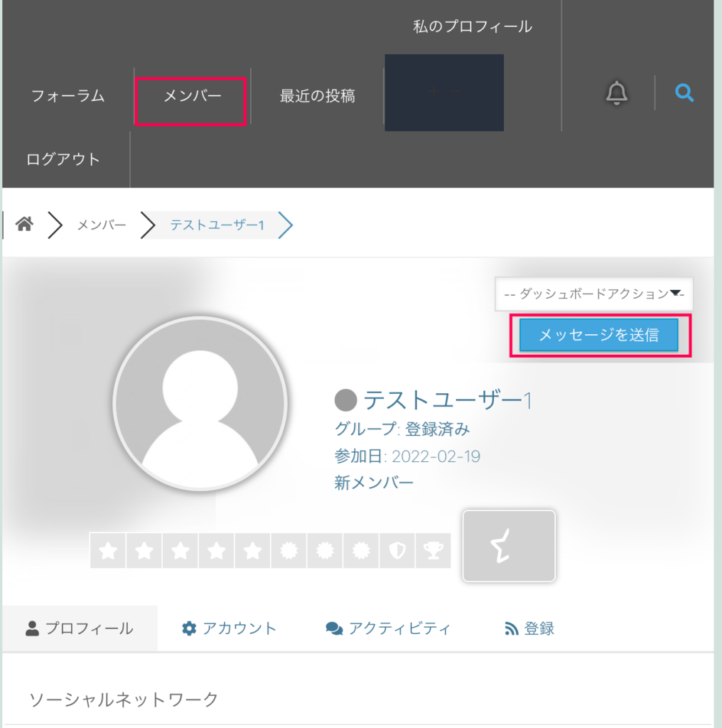The width and height of the screenshot is (722, 728).
Task: Click the 参加日 2022-02-19 text
Action: (x=407, y=456)
